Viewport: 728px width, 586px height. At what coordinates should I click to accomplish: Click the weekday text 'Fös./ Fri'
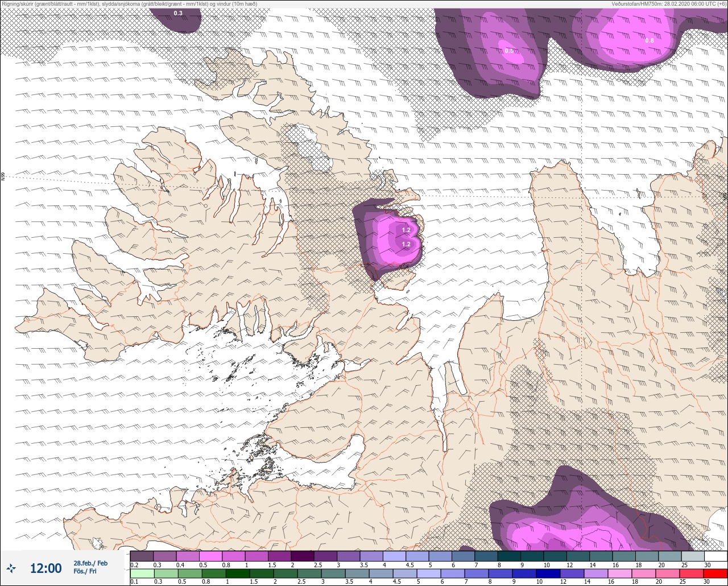[x=85, y=571]
